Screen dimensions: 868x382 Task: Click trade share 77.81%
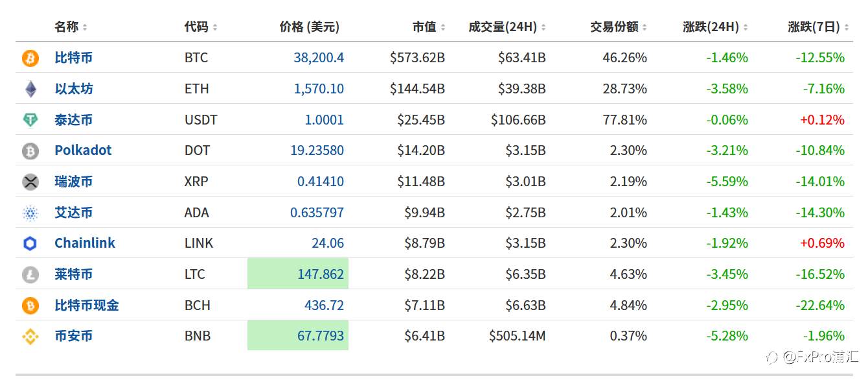pos(624,120)
